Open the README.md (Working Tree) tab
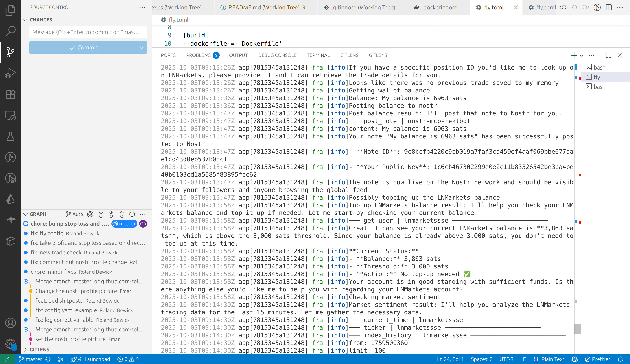Image resolution: width=630 pixels, height=364 pixels. pos(264,7)
